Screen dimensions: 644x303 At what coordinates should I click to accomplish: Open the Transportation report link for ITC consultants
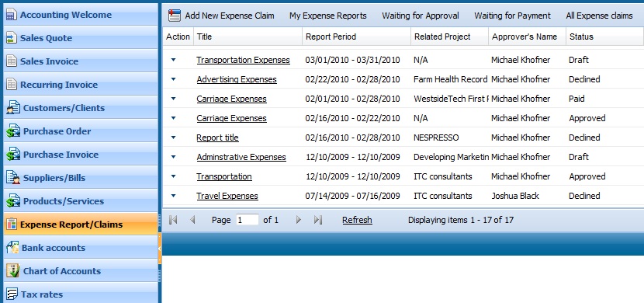click(x=224, y=176)
